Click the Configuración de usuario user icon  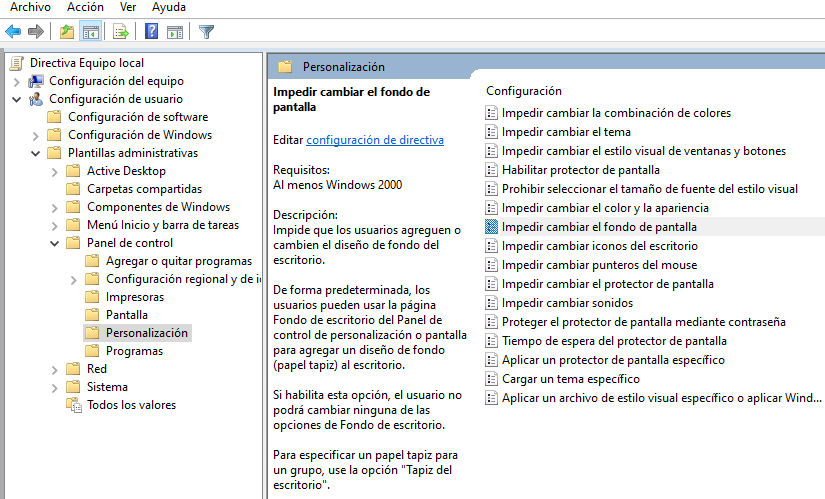click(x=36, y=99)
